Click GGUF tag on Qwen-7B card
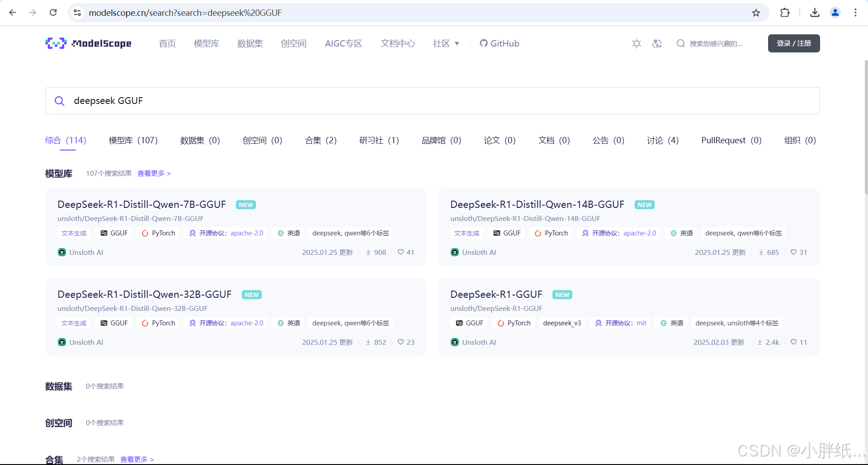868x465 pixels. coord(114,233)
